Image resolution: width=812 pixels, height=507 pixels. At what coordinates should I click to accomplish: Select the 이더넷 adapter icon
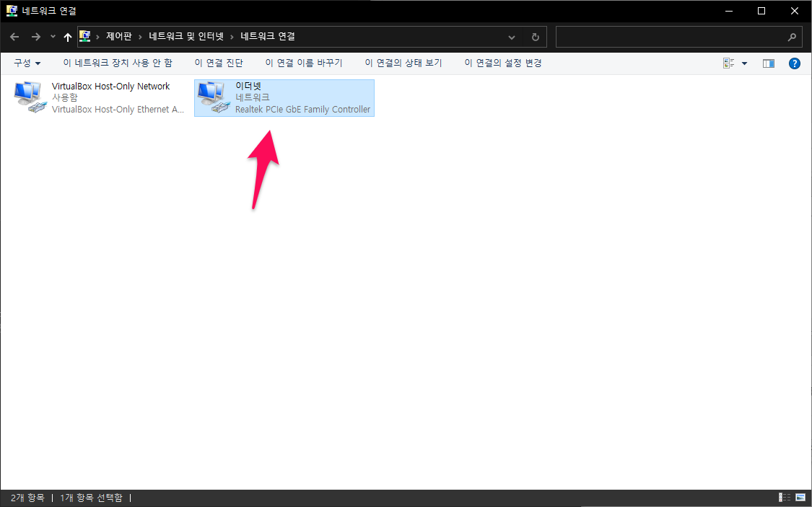point(214,97)
